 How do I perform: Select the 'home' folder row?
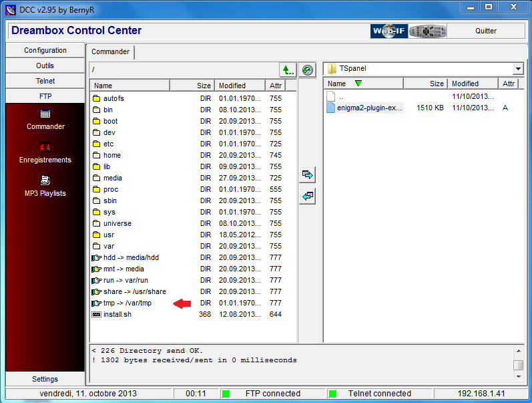(x=194, y=155)
